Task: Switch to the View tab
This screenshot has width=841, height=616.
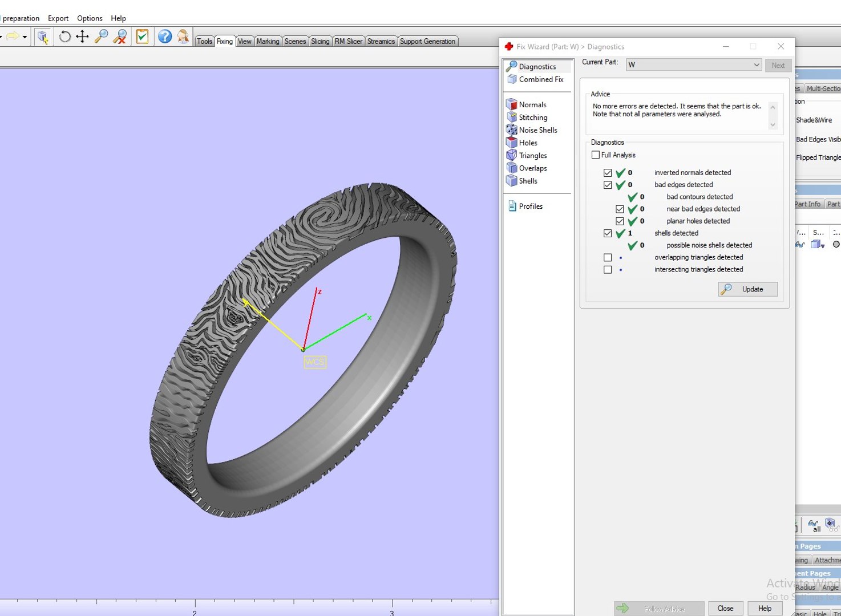Action: coord(245,42)
